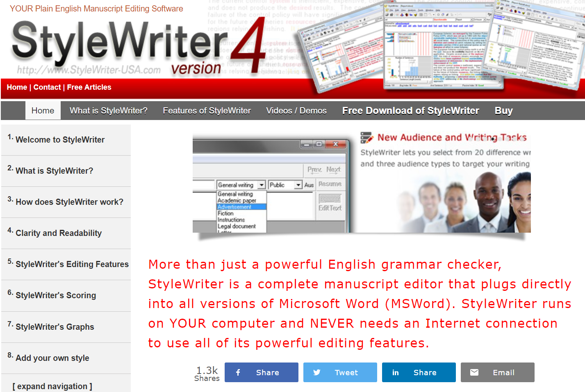Open Free Download of StyleWriter

411,111
